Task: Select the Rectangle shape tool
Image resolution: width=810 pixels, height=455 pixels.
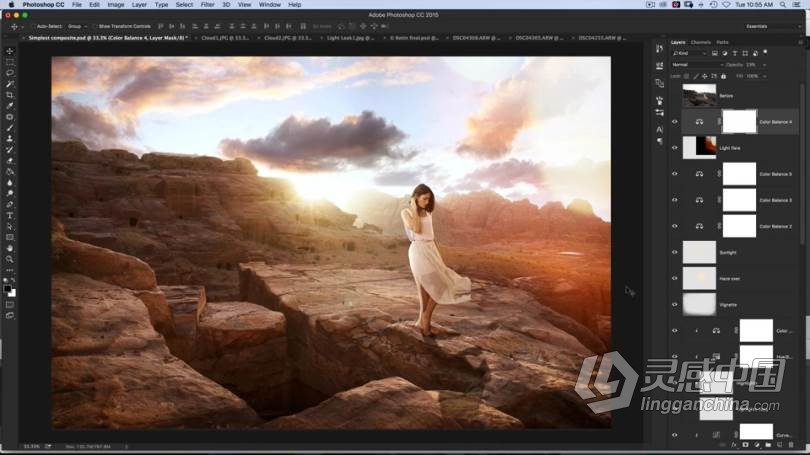Action: pos(10,237)
